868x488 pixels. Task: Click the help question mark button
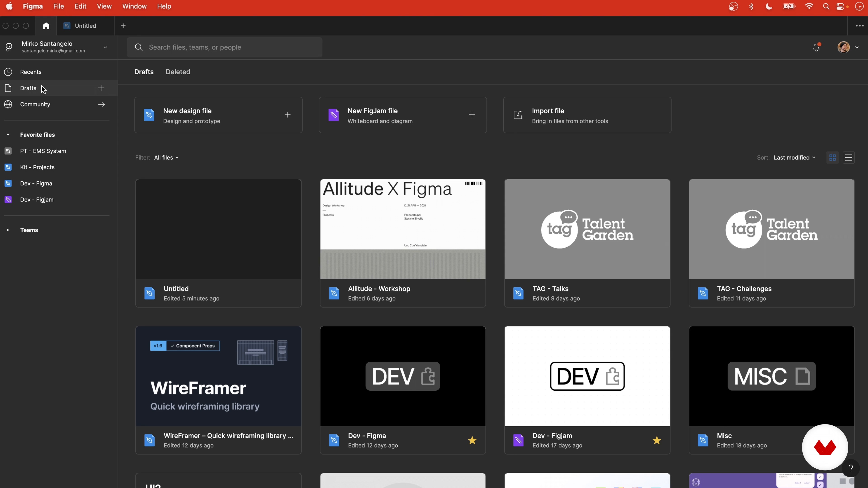851,468
